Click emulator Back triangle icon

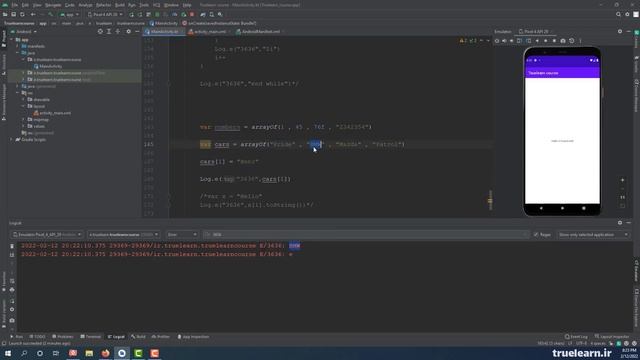click(537, 41)
